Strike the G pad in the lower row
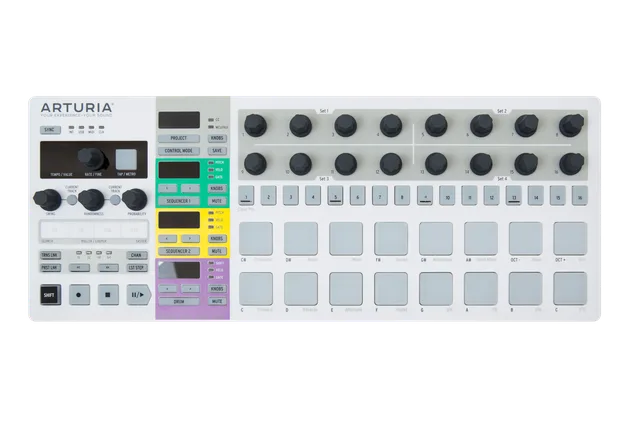Image resolution: width=640 pixels, height=427 pixels. [436, 289]
